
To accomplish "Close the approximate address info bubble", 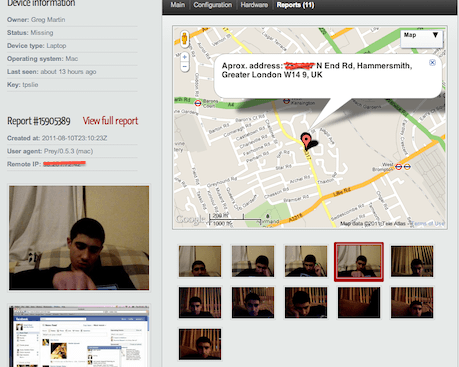I will tap(432, 62).
